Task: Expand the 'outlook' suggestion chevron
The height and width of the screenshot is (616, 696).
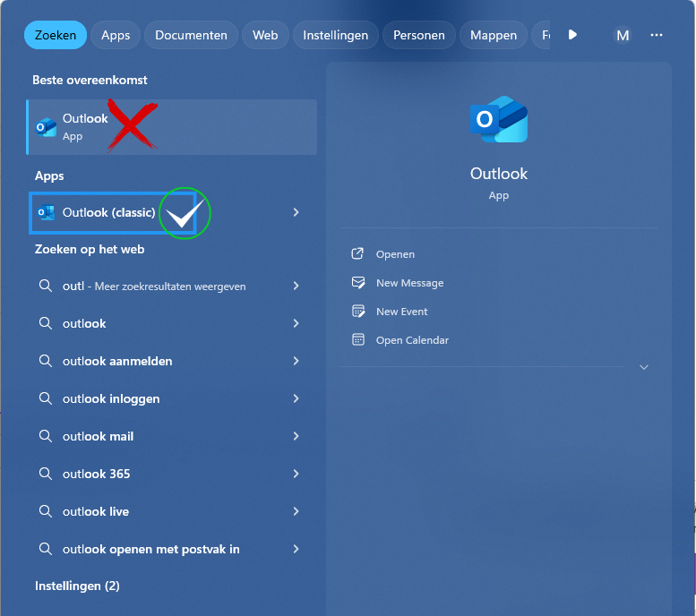Action: point(296,323)
